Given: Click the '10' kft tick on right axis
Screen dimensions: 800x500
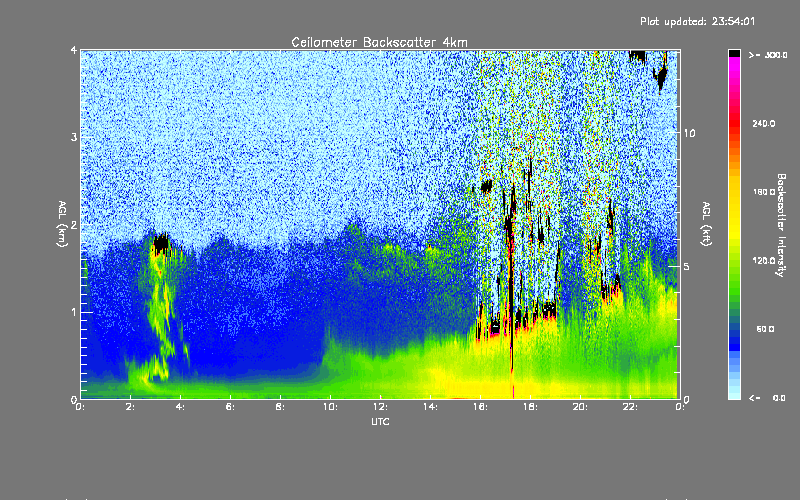Looking at the screenshot, I should tap(689, 133).
